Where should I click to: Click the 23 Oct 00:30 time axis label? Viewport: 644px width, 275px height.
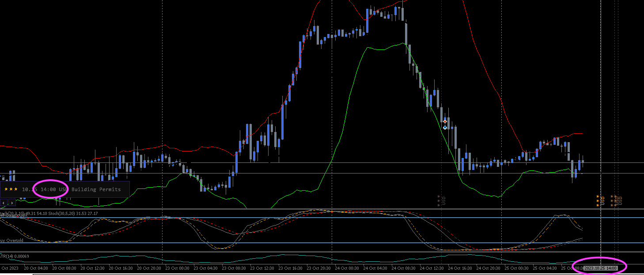(178, 268)
